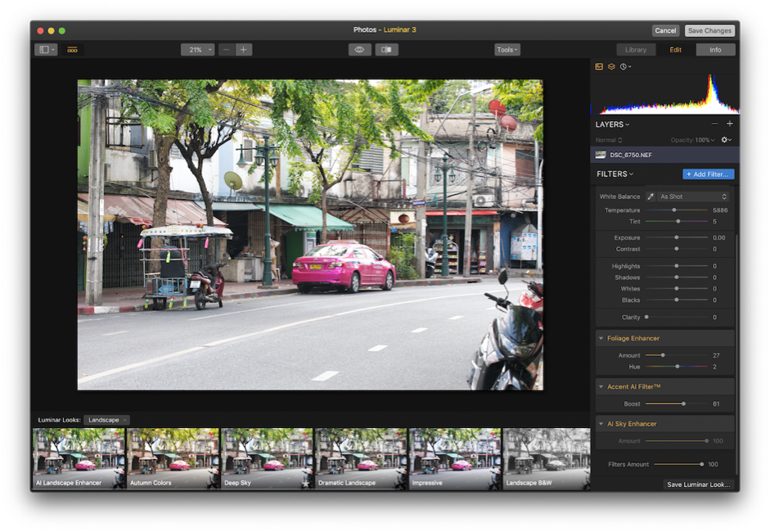Adjust the Tint slider
Image resolution: width=770 pixels, height=532 pixels.
(676, 222)
